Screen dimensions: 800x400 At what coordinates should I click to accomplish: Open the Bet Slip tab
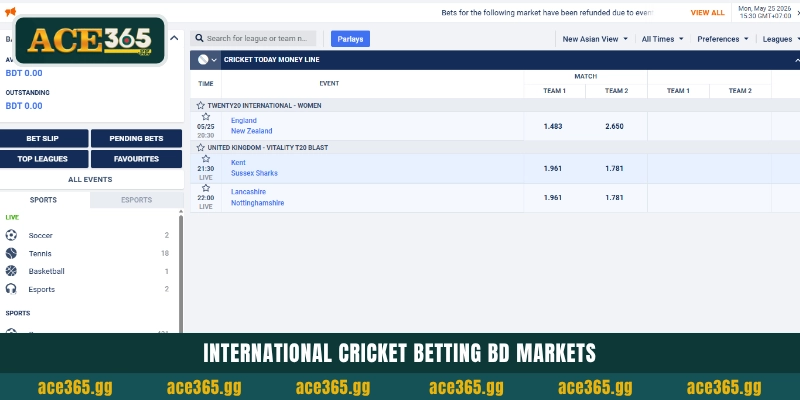pyautogui.click(x=44, y=138)
